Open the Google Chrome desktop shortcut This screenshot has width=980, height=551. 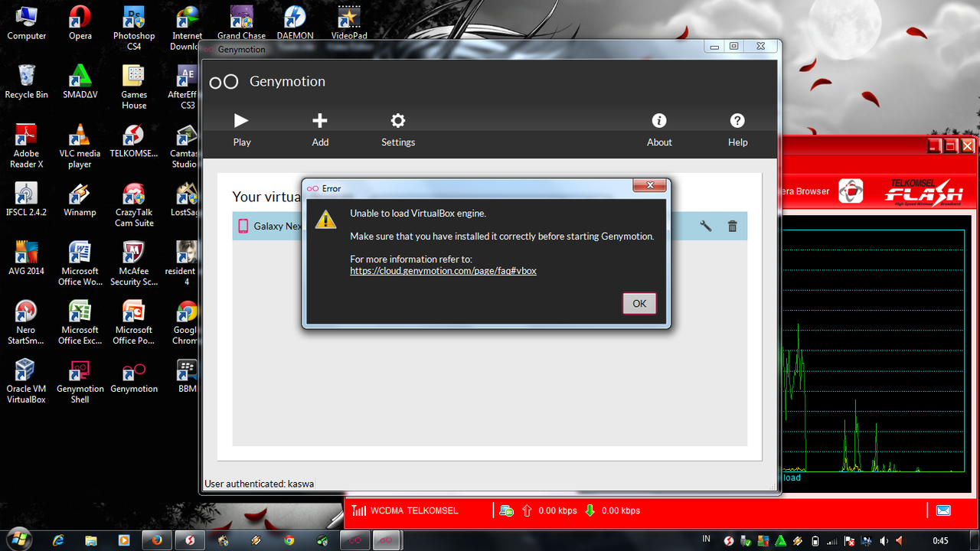(x=185, y=323)
